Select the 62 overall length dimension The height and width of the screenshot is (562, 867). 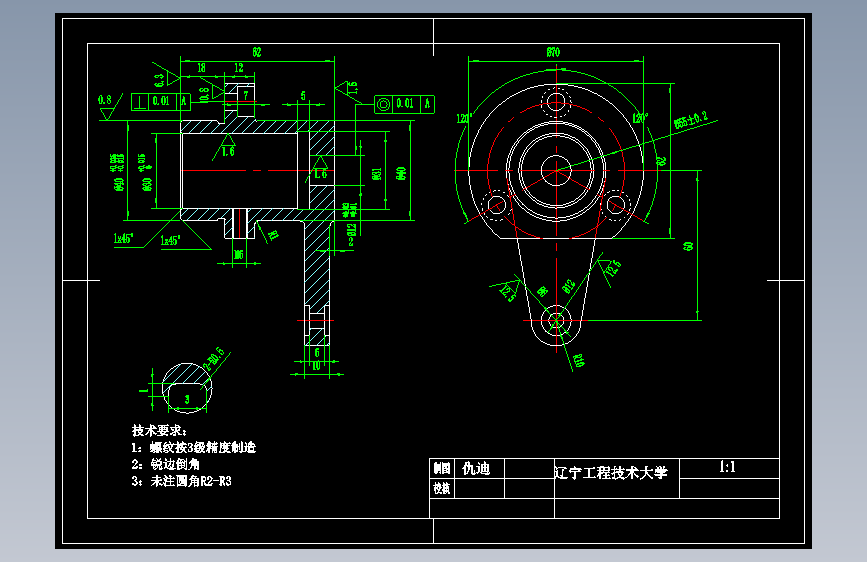(257, 52)
